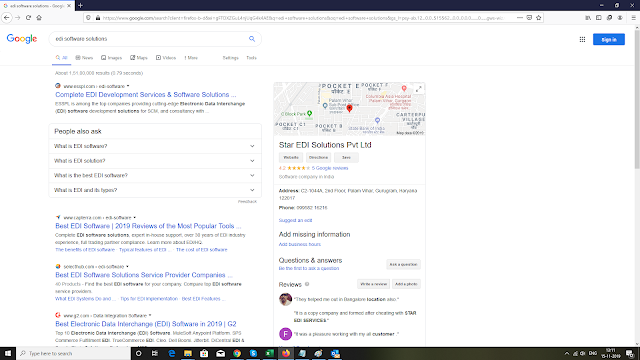Viewport: 640px width, 360px height.
Task: Click the Google logo
Action: click(x=22, y=39)
